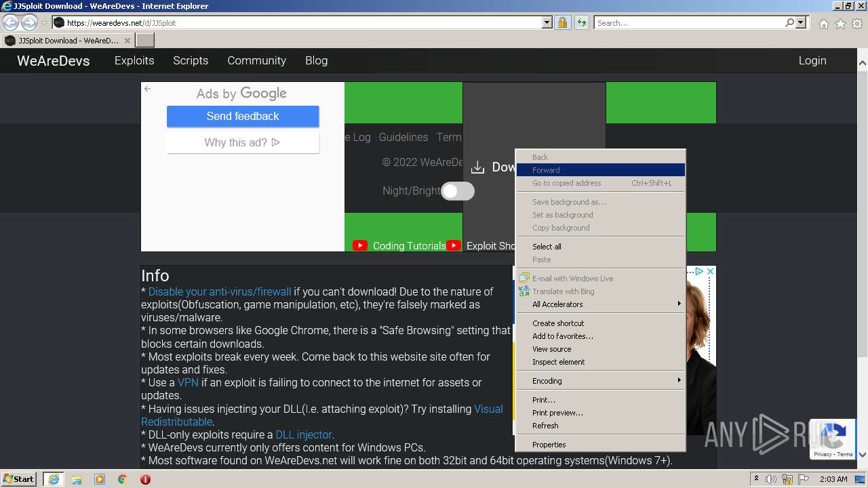Click the page scrollbar down arrow
The height and width of the screenshot is (488, 868).
pos(862,455)
